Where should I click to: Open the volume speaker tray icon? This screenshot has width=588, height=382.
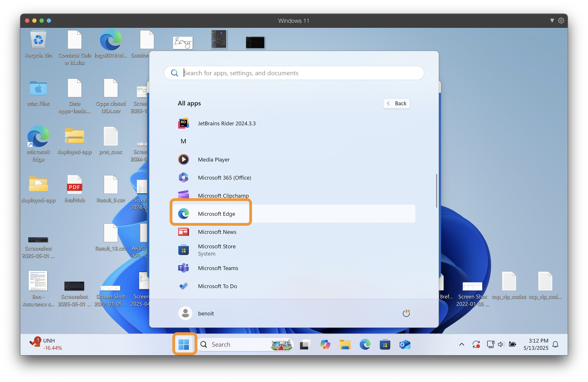[x=501, y=345]
